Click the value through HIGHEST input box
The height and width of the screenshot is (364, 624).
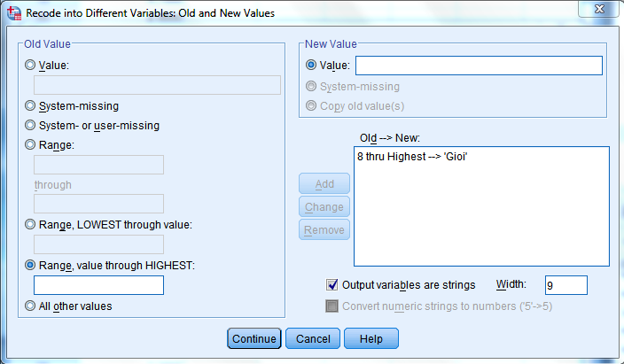click(98, 285)
